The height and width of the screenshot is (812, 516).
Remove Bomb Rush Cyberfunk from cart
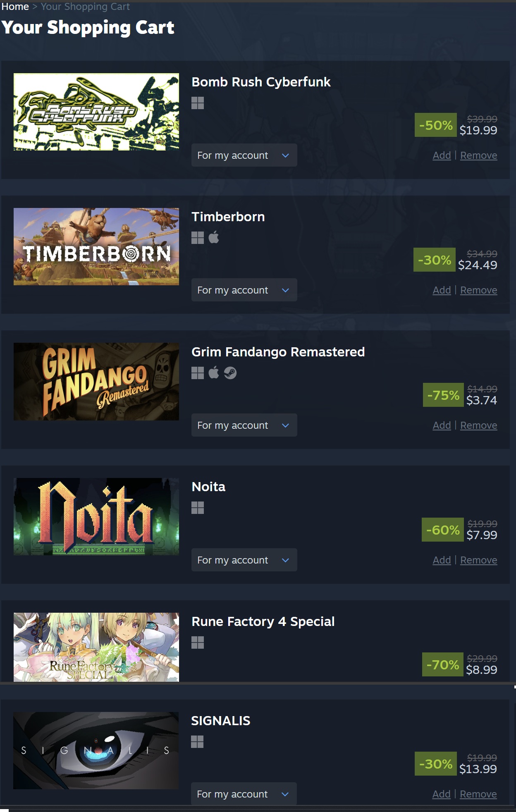tap(478, 155)
